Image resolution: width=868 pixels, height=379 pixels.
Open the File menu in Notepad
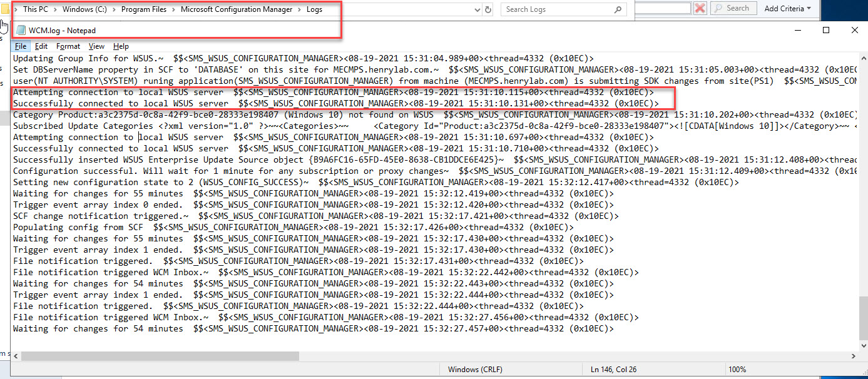21,46
